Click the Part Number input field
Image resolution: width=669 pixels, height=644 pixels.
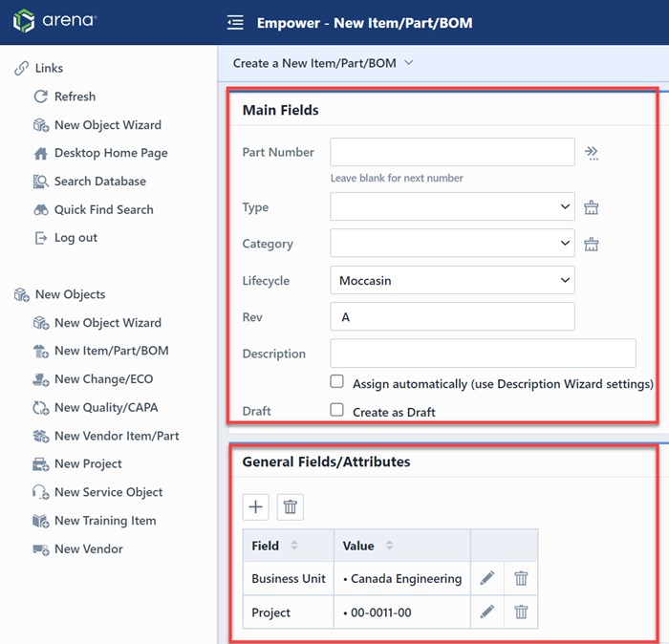[452, 152]
